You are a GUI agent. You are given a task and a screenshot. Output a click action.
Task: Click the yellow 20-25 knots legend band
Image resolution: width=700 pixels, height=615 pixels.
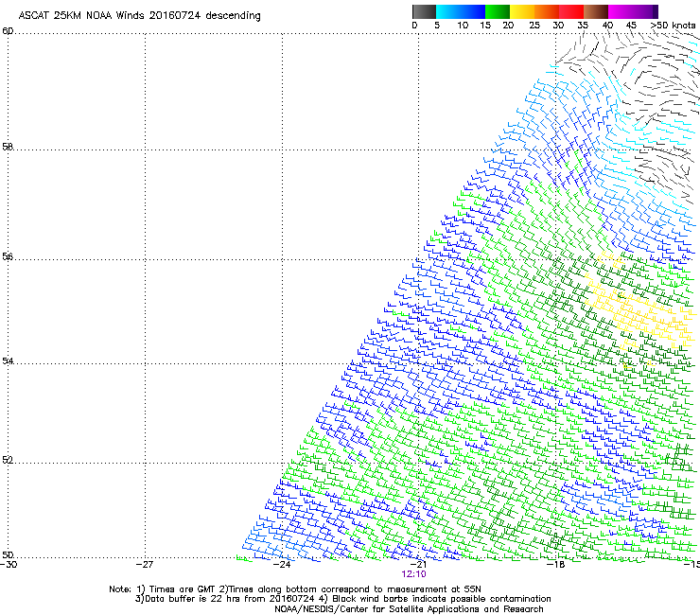pyautogui.click(x=522, y=11)
